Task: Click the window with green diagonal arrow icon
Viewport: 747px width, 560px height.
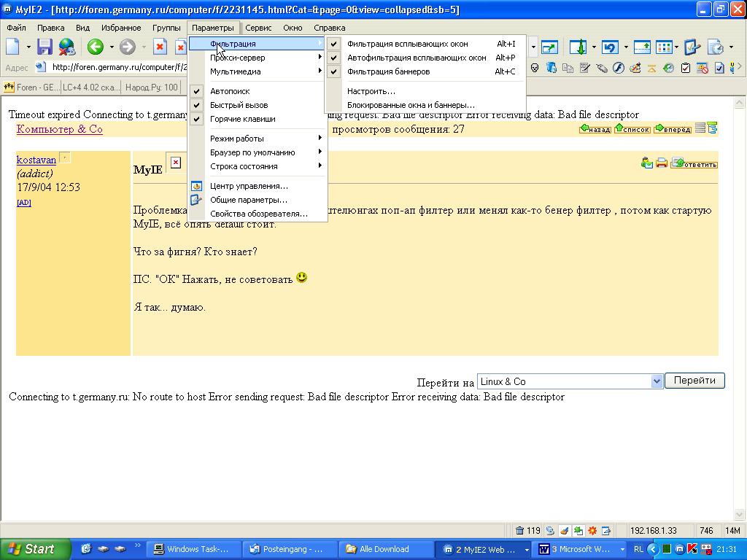Action: [x=549, y=47]
